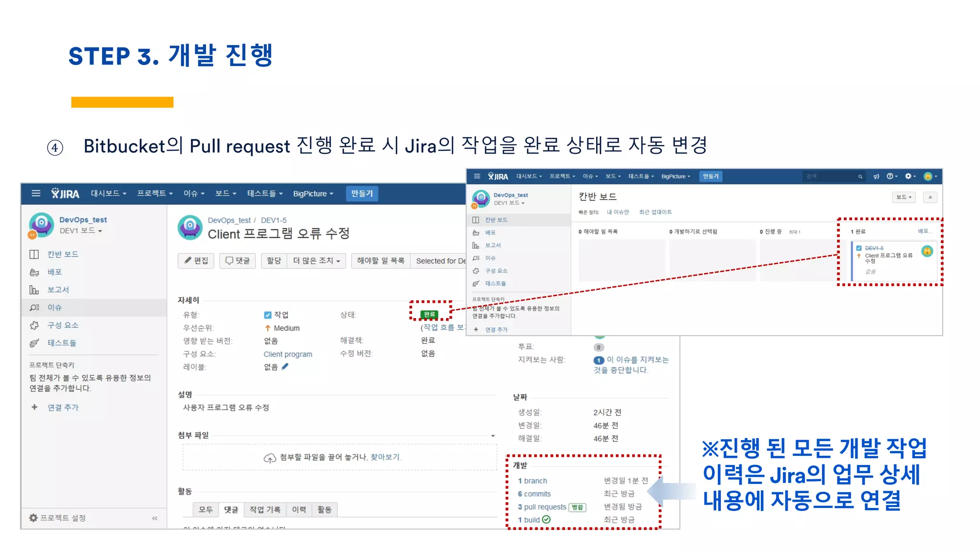The width and height of the screenshot is (980, 551).
Task: Open the help question-mark menu in Kanban window
Action: pos(892,176)
